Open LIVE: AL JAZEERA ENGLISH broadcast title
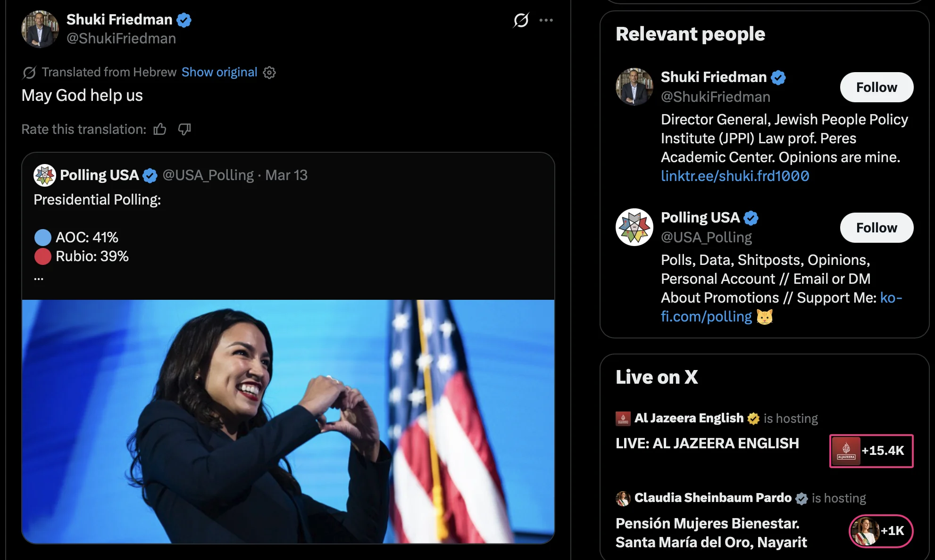The width and height of the screenshot is (935, 560). coord(707,444)
